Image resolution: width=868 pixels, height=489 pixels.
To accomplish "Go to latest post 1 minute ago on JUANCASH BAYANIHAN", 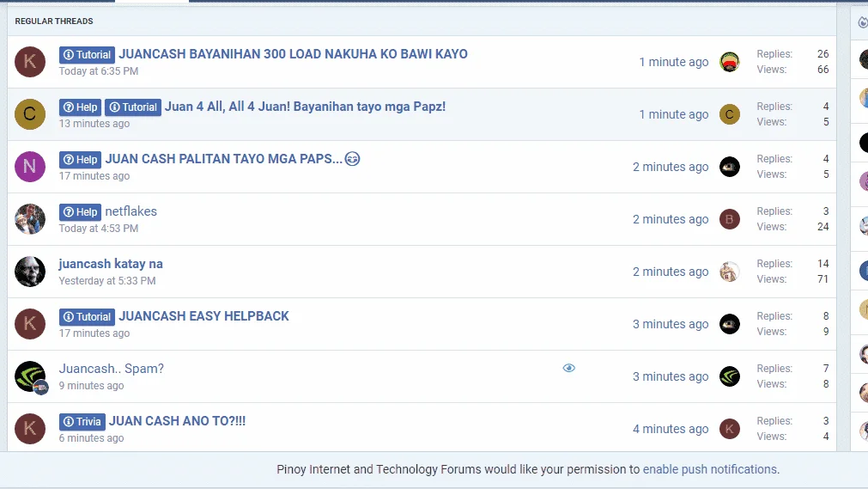I will [x=674, y=62].
